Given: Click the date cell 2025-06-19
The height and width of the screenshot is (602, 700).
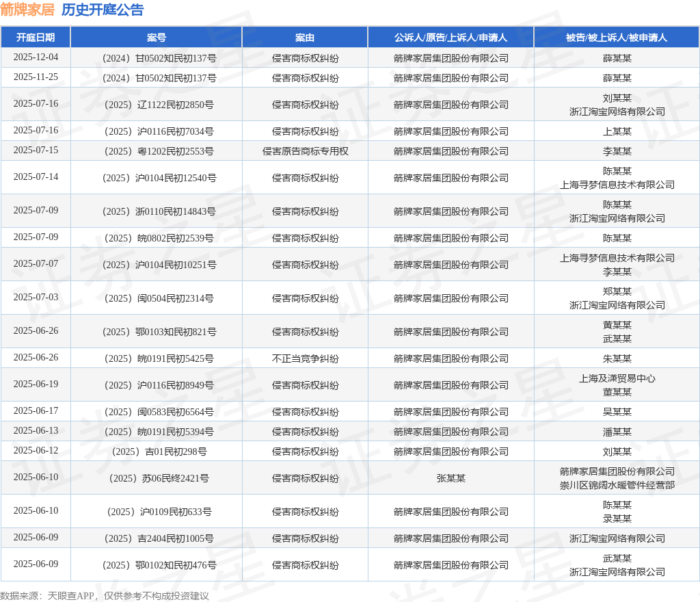Looking at the screenshot, I should pyautogui.click(x=36, y=384).
